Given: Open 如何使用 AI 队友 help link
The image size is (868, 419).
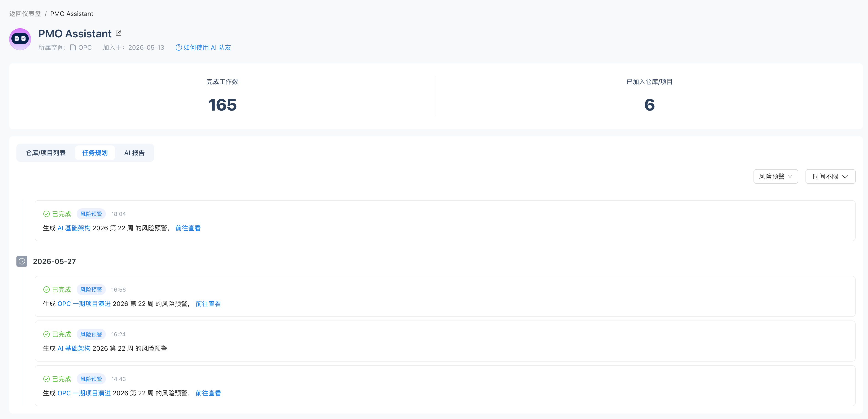Looking at the screenshot, I should 207,47.
